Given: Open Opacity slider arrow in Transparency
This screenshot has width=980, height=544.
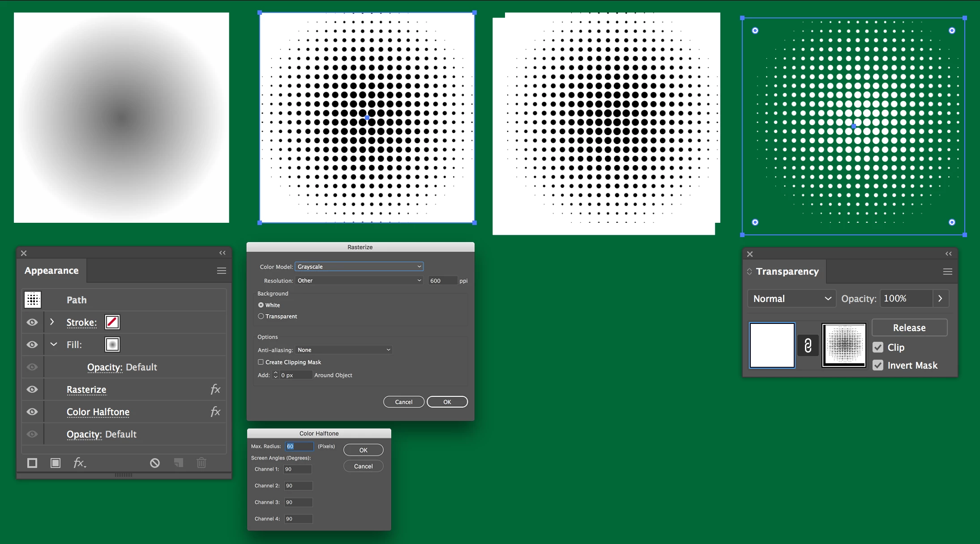Looking at the screenshot, I should pyautogui.click(x=940, y=298).
